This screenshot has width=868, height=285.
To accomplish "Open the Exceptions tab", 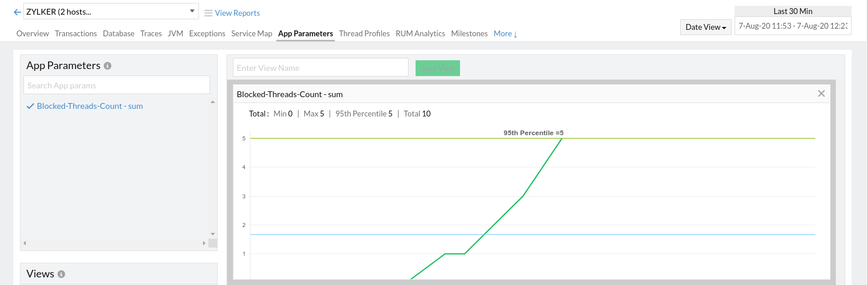I will click(207, 33).
